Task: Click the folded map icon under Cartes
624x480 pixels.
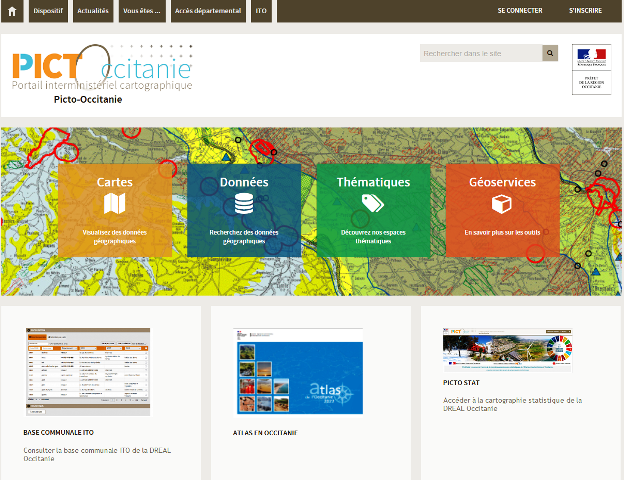Action: tap(115, 203)
